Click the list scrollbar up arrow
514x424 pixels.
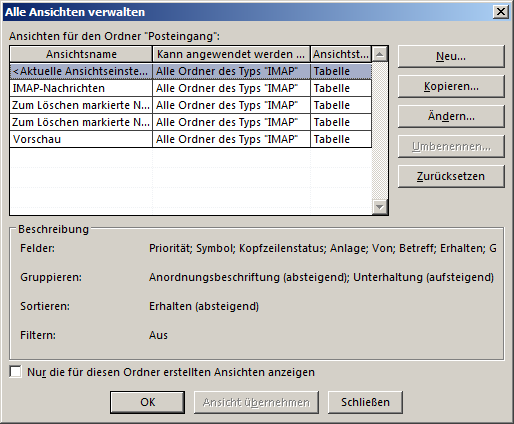(x=380, y=54)
